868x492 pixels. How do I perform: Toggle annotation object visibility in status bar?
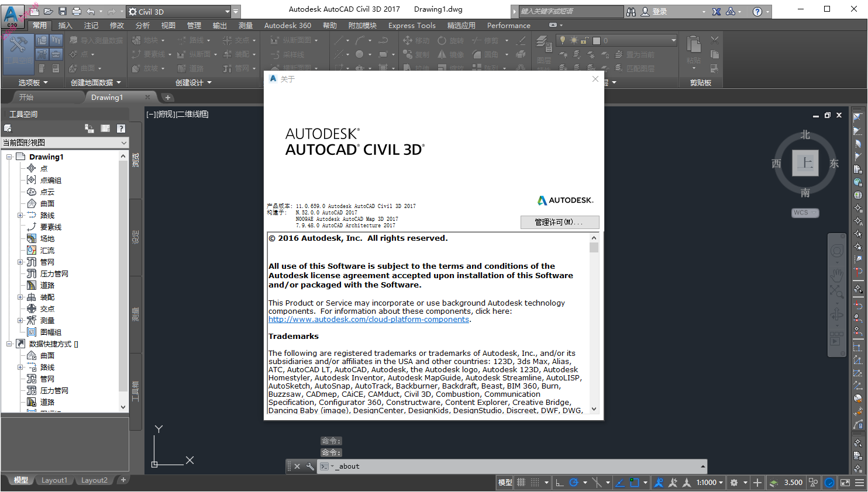(x=659, y=483)
